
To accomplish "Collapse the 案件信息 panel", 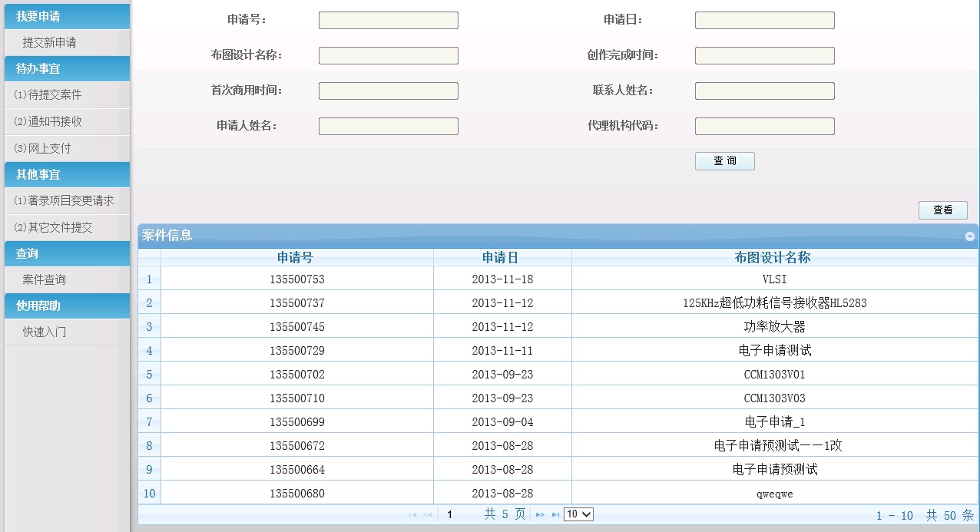I will pos(969,236).
